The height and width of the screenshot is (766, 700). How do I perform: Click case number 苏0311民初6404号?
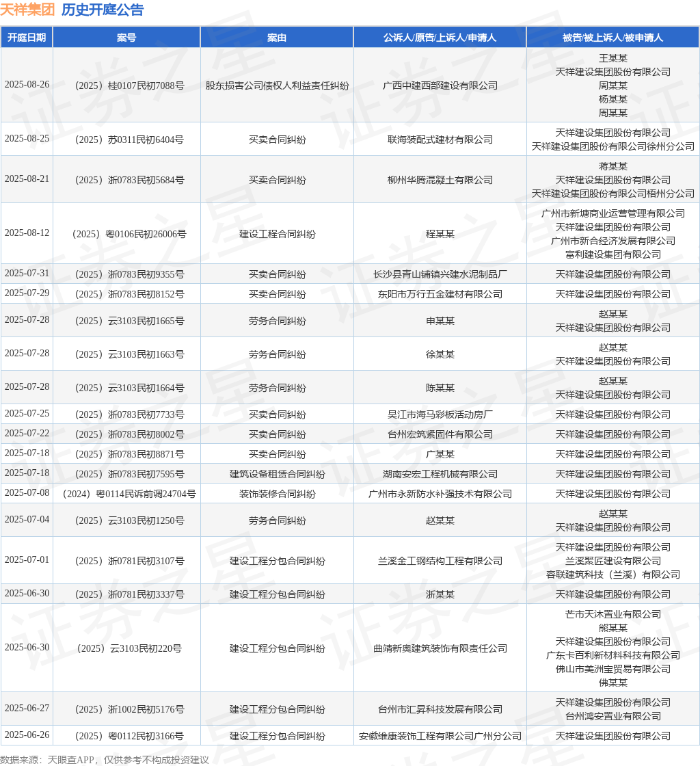point(129,140)
